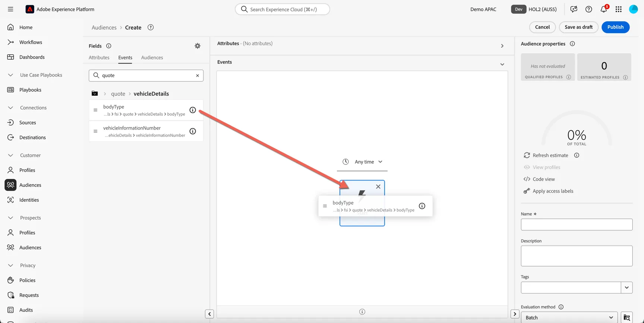Remove the event card with X
The height and width of the screenshot is (323, 644).
tap(378, 187)
